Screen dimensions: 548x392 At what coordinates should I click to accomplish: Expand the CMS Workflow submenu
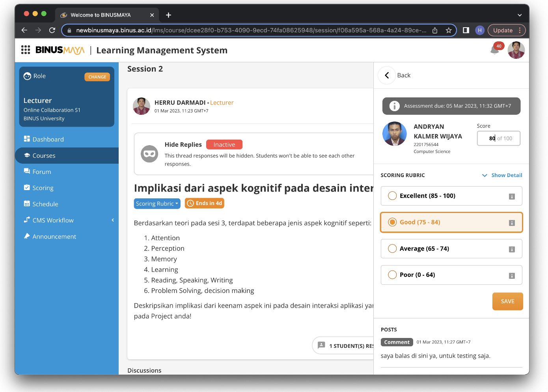(53, 220)
